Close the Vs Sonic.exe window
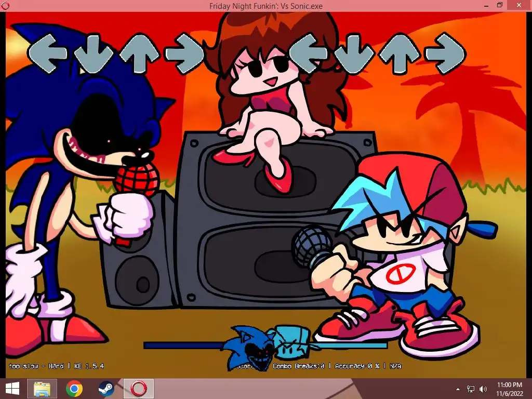The image size is (532, 399). click(519, 5)
